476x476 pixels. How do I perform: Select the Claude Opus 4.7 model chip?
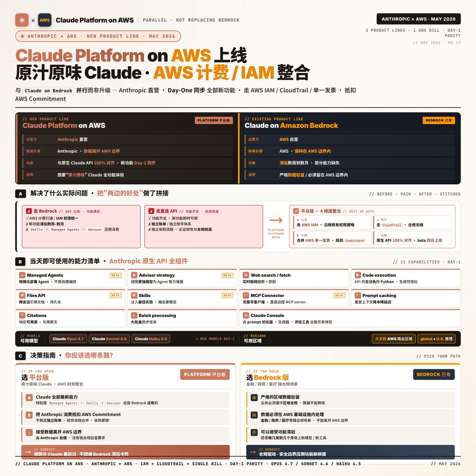click(68, 339)
